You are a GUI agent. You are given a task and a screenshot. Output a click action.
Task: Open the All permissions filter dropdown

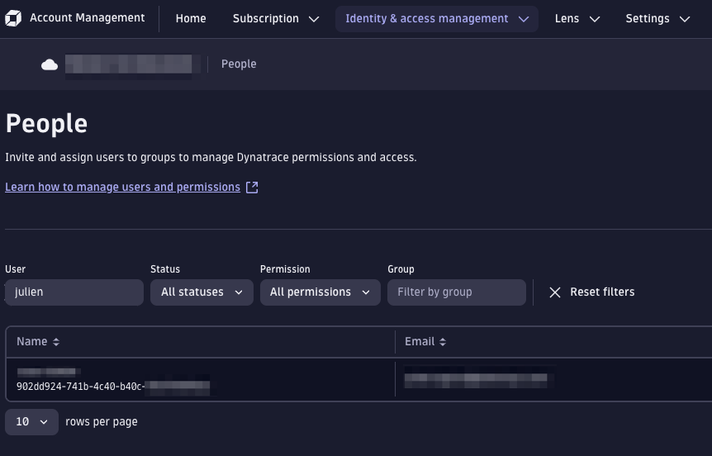[320, 292]
